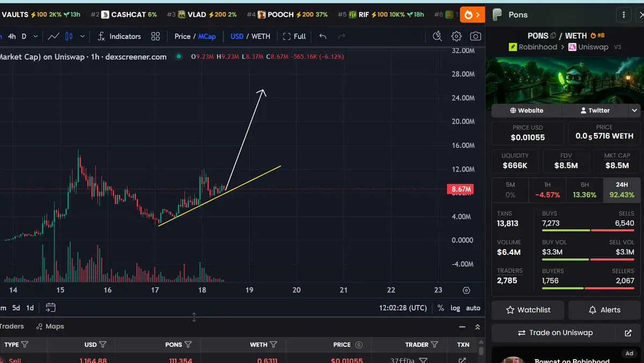Open the quick search icon
The height and width of the screenshot is (363, 644).
click(437, 37)
